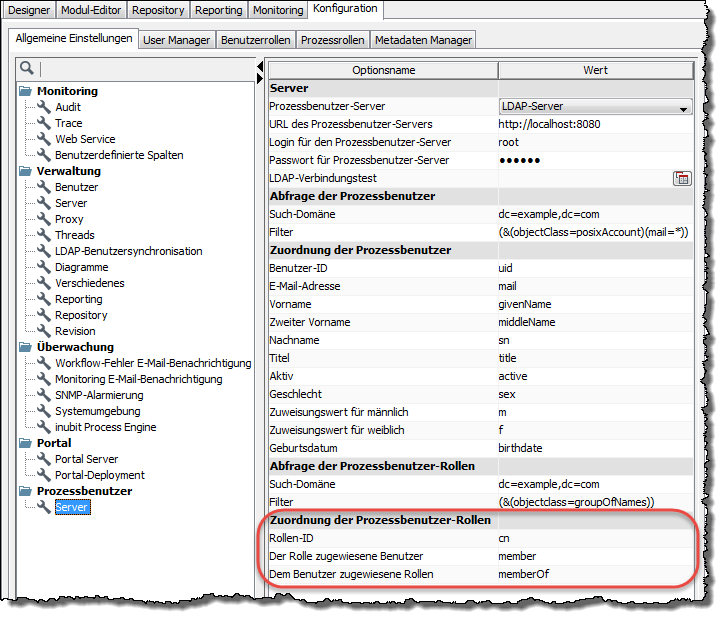Switch to the User Manager tab
The image size is (725, 619).
click(x=176, y=40)
